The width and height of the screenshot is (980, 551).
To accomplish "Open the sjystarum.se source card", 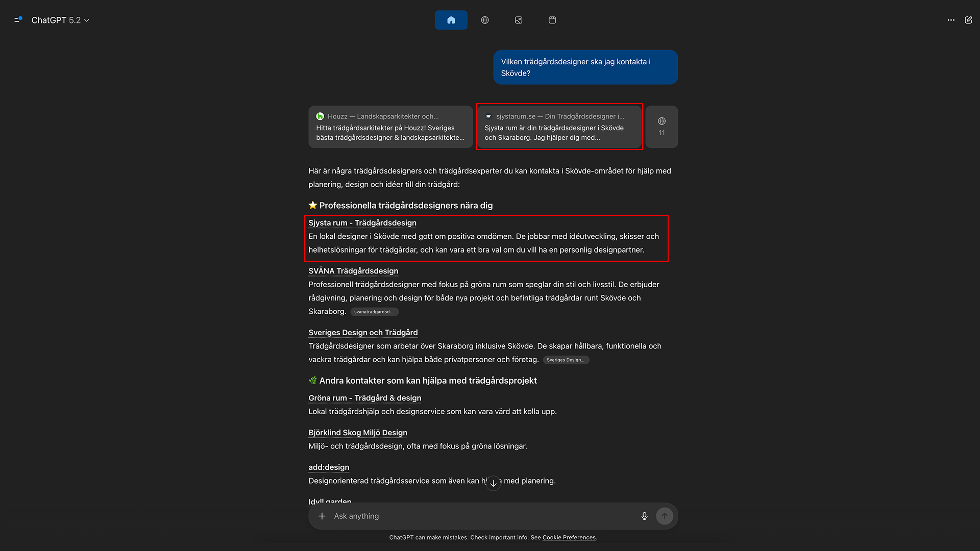I will tap(559, 127).
